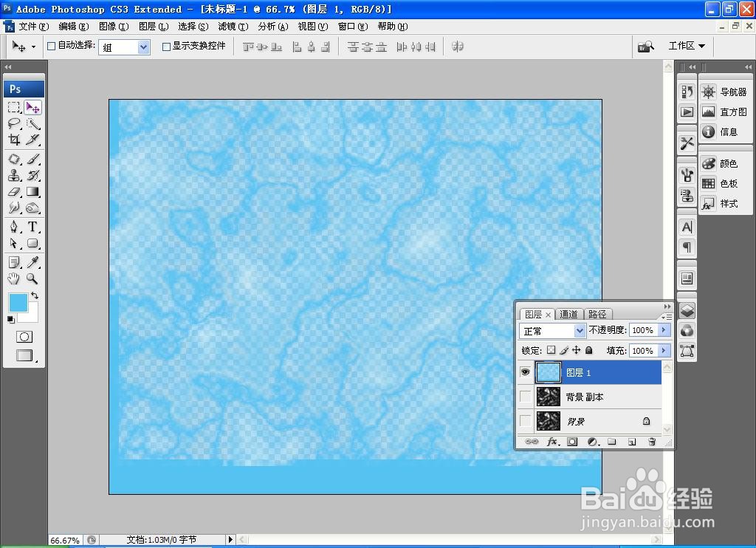Toggle lock transparent pixels

click(x=551, y=350)
